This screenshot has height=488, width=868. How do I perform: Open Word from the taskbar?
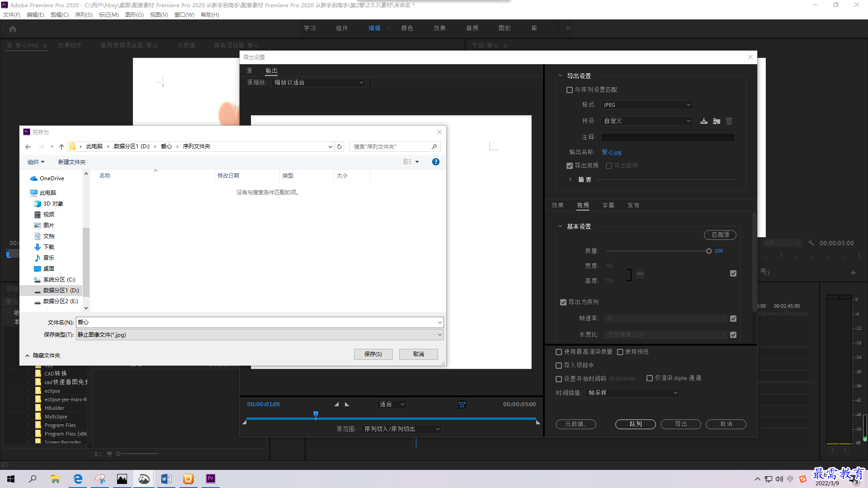[x=166, y=479]
